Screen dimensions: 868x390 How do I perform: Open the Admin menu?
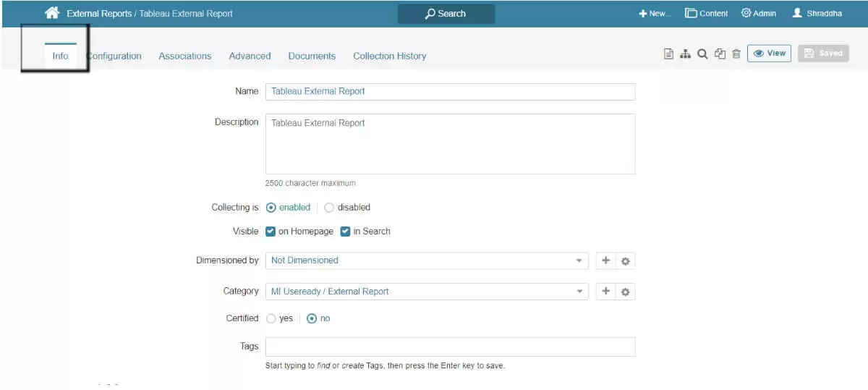pyautogui.click(x=759, y=13)
